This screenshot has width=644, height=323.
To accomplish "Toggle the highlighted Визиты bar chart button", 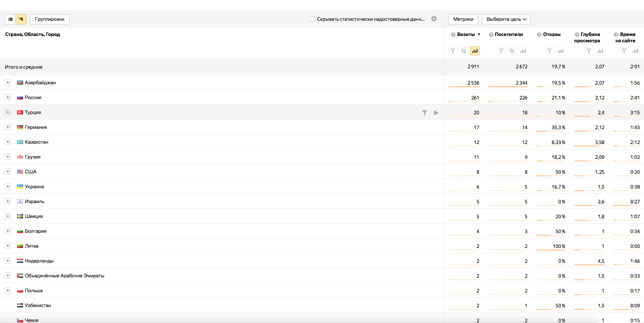I will [475, 51].
